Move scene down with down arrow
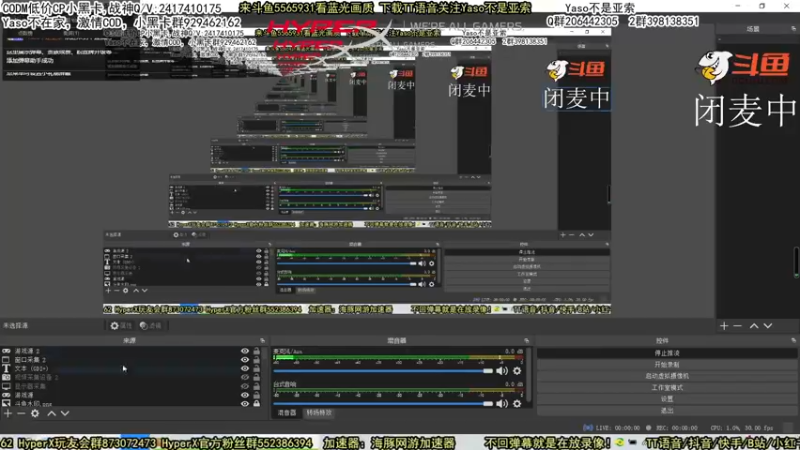This screenshot has height=450, width=800. tap(768, 326)
